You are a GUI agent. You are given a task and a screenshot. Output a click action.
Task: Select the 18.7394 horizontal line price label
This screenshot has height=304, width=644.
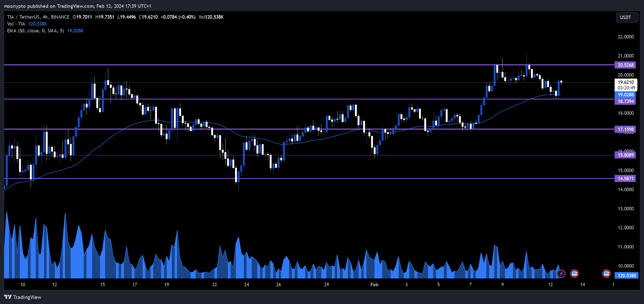[625, 101]
